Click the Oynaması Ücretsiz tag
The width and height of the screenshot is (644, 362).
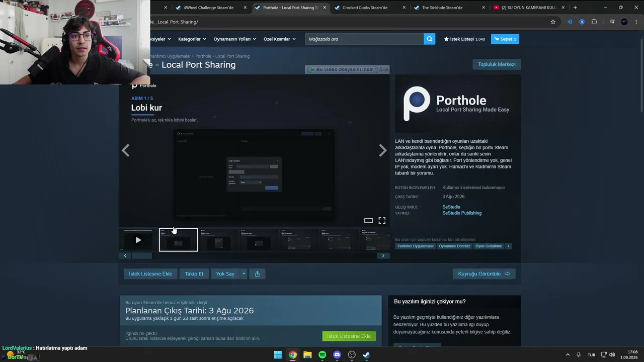(455, 246)
